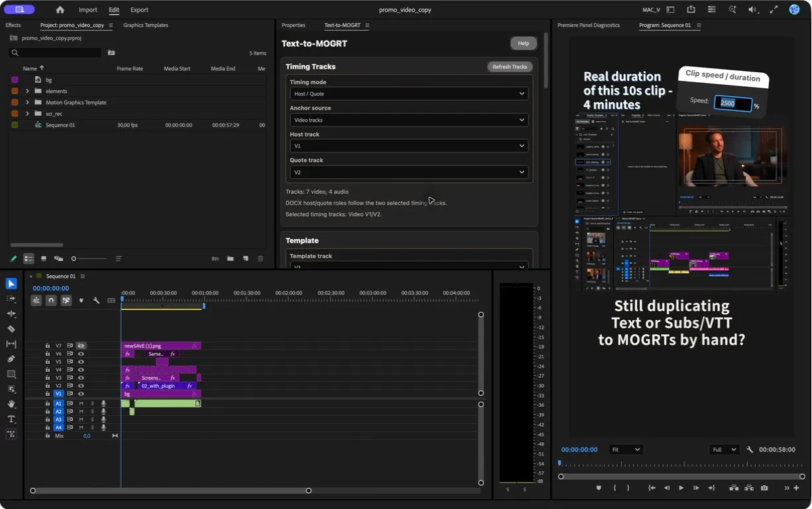Expand the elements bin
Image resolution: width=812 pixels, height=509 pixels.
(x=27, y=91)
